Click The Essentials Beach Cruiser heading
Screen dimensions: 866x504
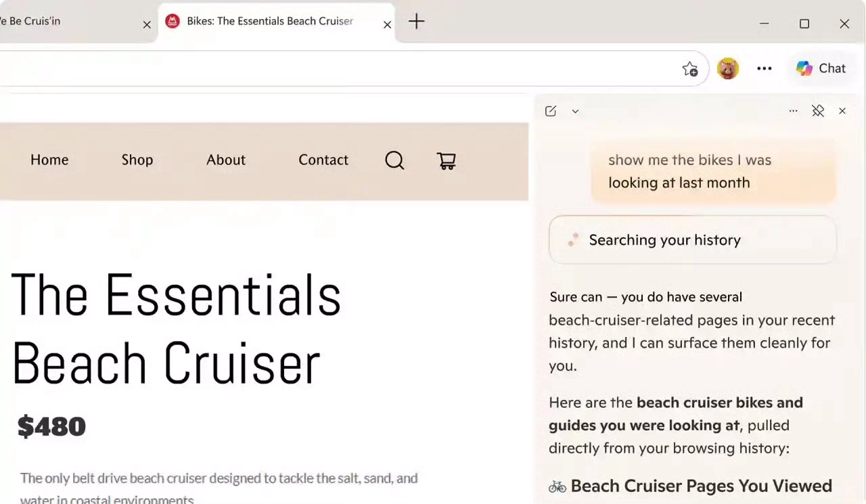point(176,329)
